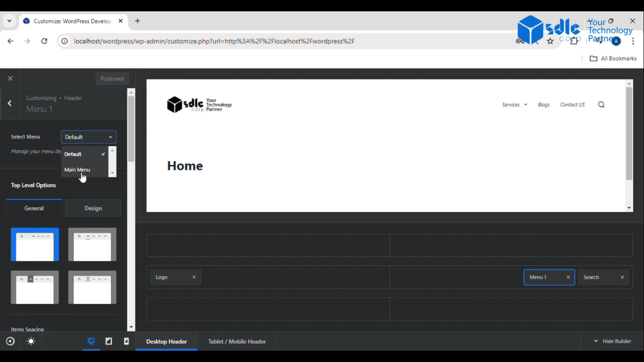Click the address bar URL
644x362 pixels.
[215, 41]
